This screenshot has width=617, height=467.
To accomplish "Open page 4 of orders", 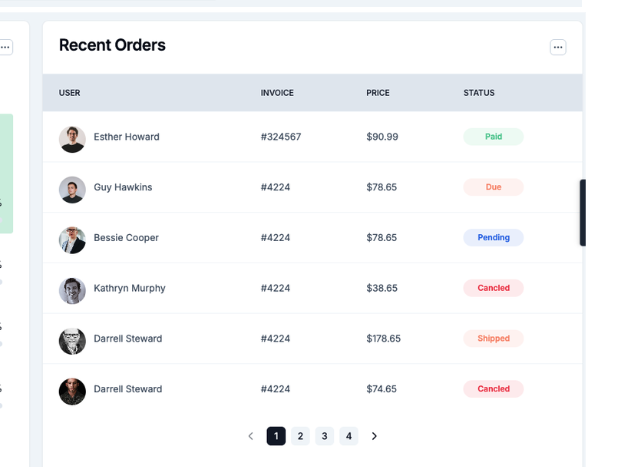I will [348, 436].
